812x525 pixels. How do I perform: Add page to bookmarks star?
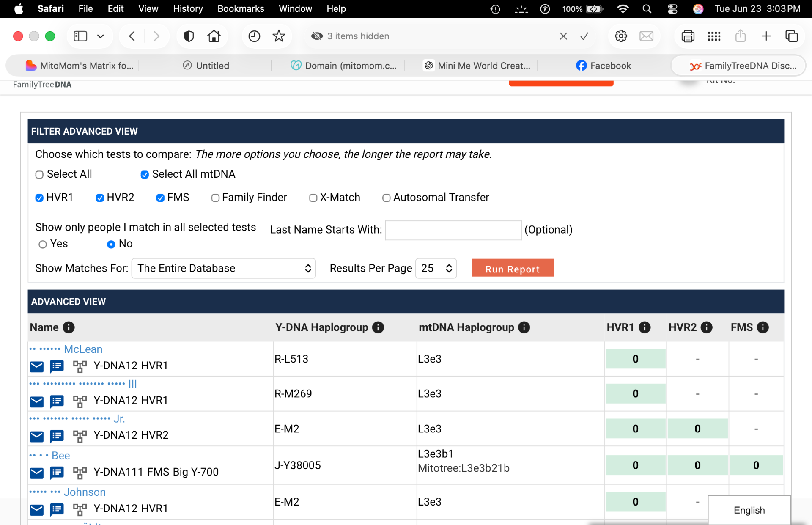[x=279, y=36]
